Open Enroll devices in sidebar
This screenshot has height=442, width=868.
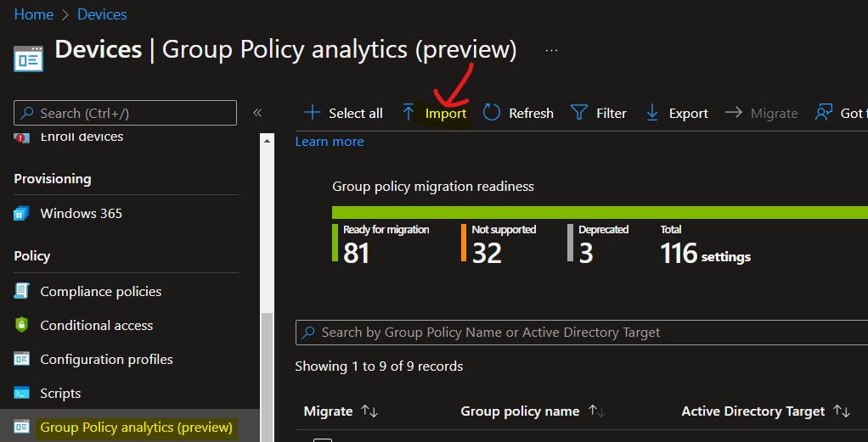click(82, 137)
